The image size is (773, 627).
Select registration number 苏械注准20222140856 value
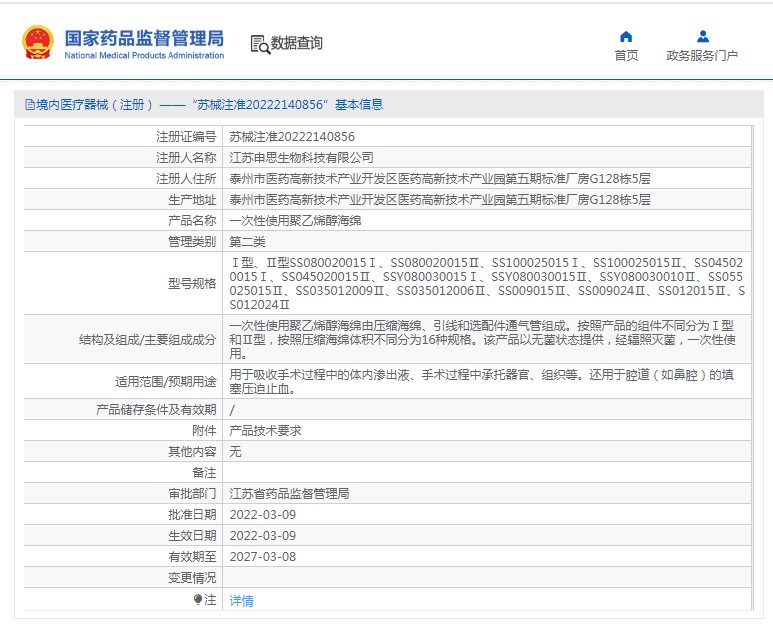[292, 137]
